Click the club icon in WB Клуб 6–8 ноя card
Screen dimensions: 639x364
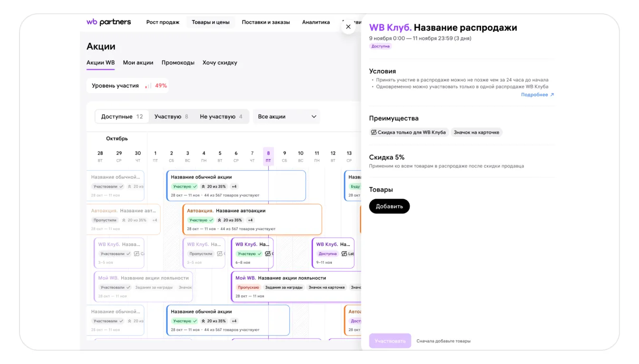click(268, 254)
